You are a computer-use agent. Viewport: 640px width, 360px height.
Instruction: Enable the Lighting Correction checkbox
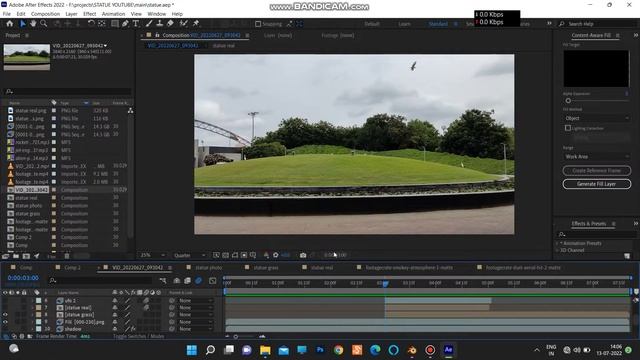[x=568, y=128]
